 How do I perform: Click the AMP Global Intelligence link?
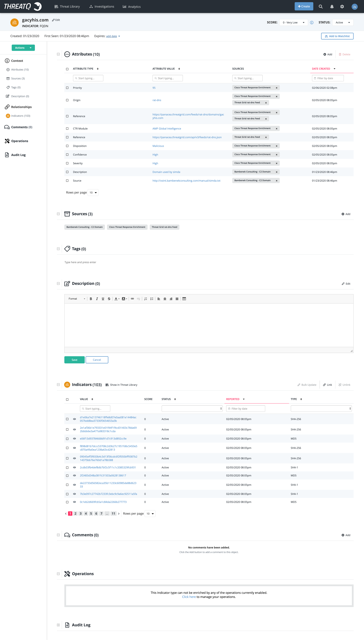tap(167, 128)
